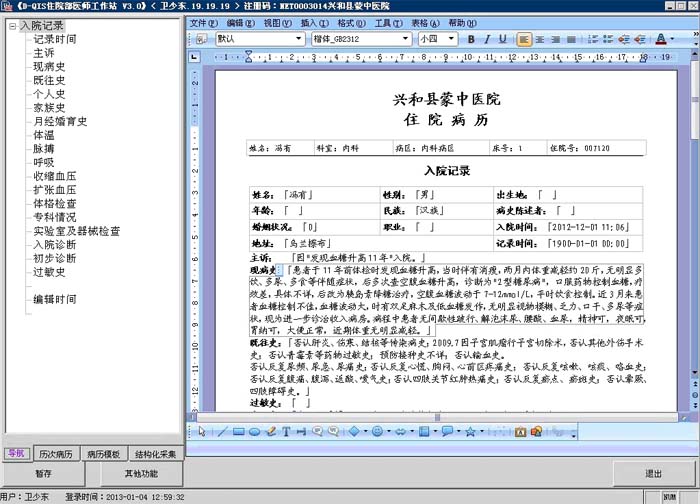This screenshot has height=504, width=700.
Task: Open the 表格(A) menu
Action: pyautogui.click(x=425, y=23)
